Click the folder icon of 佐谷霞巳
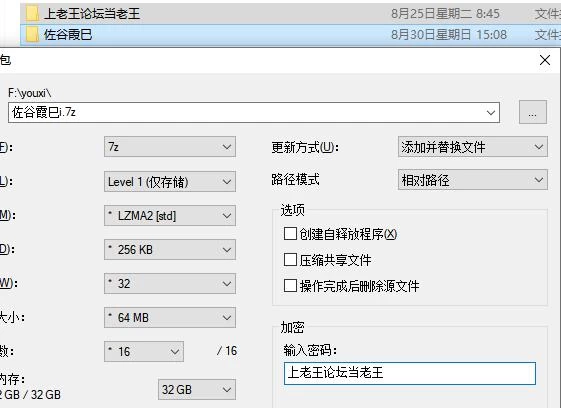The width and height of the screenshot is (561, 408). tap(32, 35)
